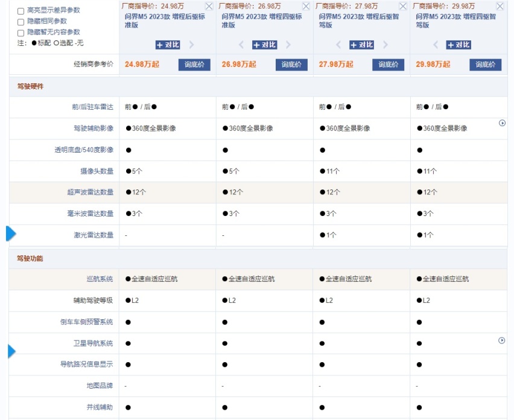Image resolution: width=514 pixels, height=420 pixels.
Task: Add 增程后驱智驾版 to 对比
Action: pyautogui.click(x=361, y=45)
